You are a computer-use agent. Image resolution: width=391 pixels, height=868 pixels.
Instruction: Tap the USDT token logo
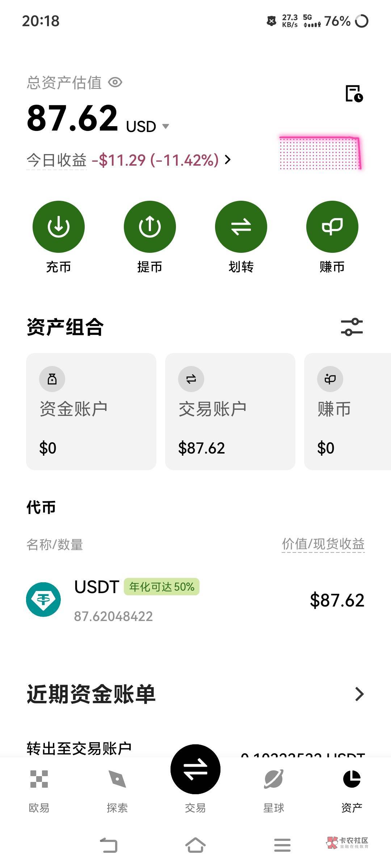(x=43, y=599)
